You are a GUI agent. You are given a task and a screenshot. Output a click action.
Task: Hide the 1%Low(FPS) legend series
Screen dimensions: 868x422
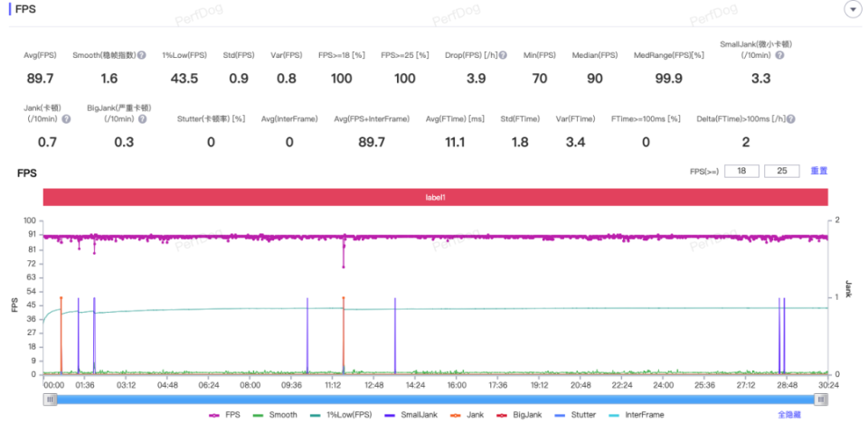(341, 414)
